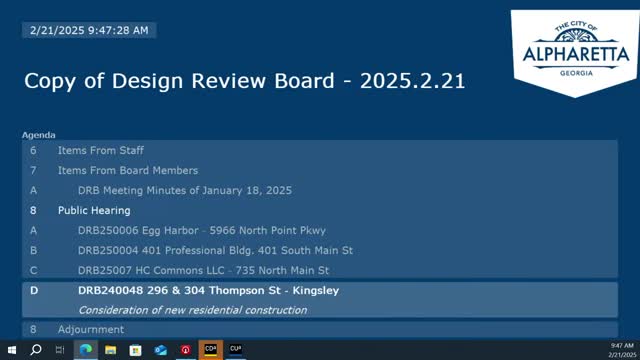Select DRB250006 Egg Harbor agenda row
Viewport: 640px width, 360px height.
click(x=320, y=230)
